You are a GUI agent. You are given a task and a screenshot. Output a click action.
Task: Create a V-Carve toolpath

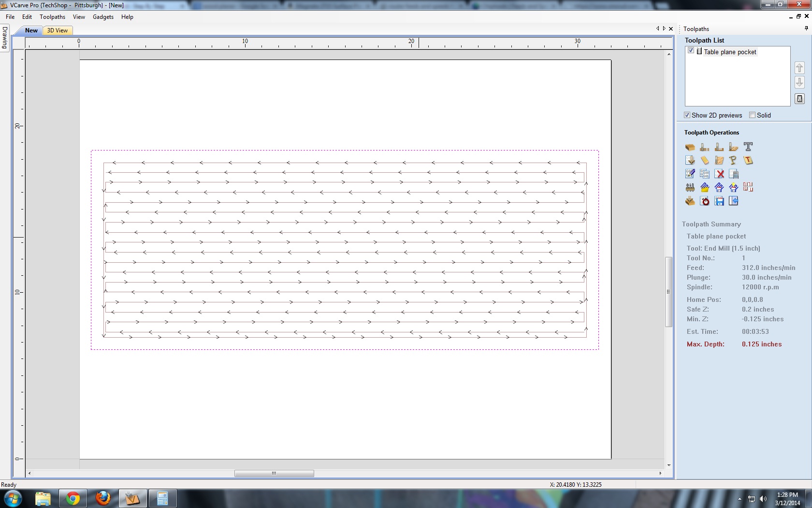pyautogui.click(x=690, y=160)
